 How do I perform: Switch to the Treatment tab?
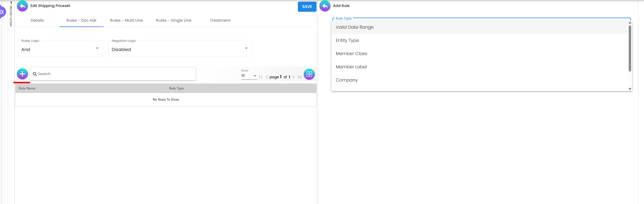coord(220,20)
